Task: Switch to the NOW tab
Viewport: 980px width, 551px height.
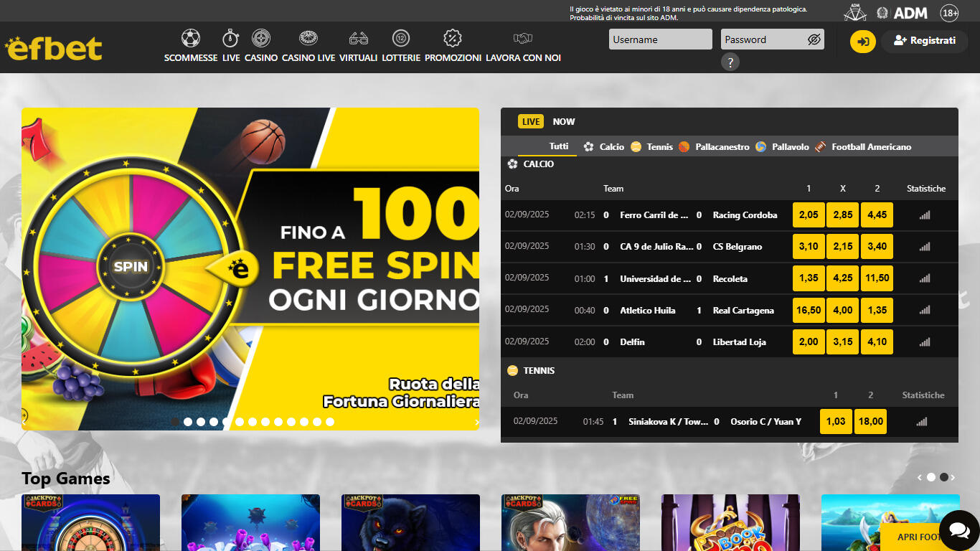Action: 564,121
